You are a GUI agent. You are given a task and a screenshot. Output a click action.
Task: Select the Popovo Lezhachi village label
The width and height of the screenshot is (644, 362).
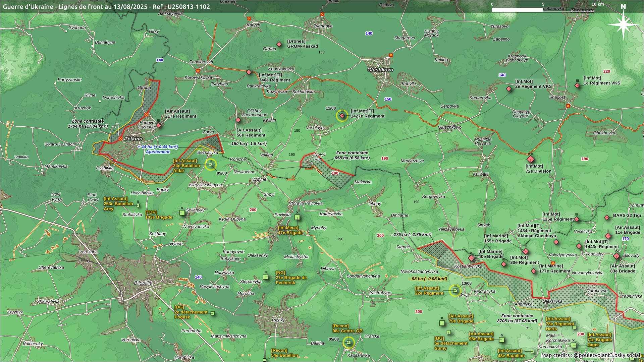click(x=147, y=124)
